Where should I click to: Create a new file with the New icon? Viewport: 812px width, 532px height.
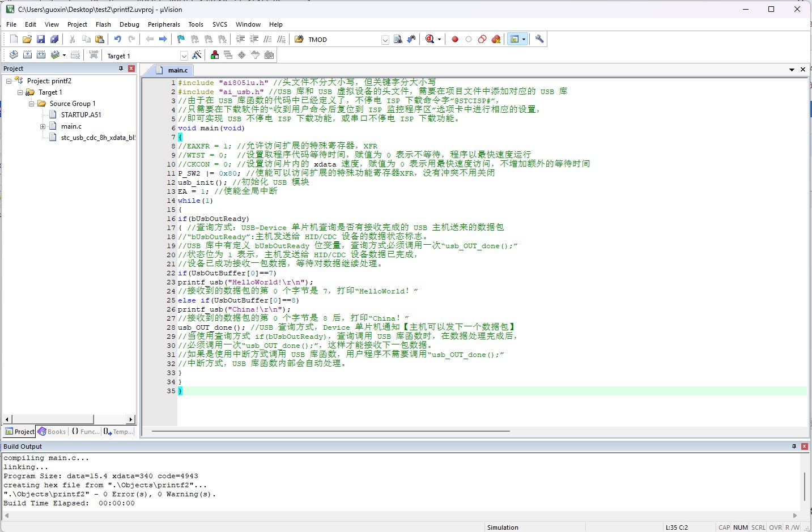pos(14,39)
